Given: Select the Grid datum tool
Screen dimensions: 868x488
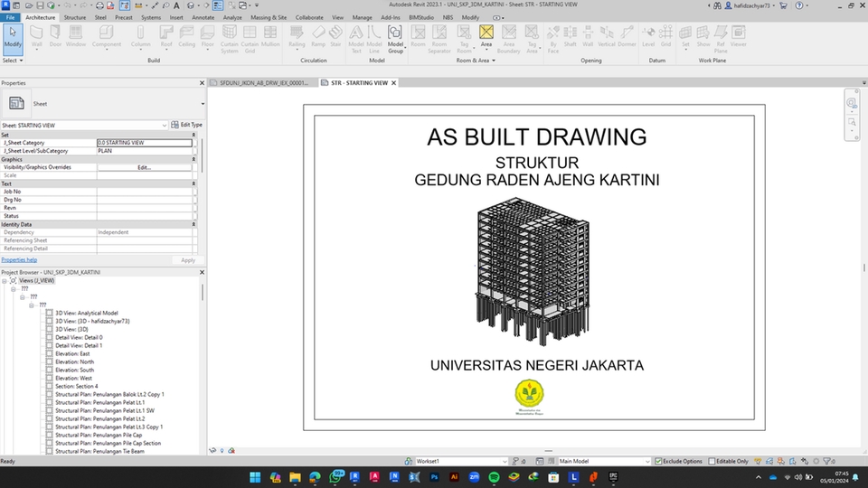Looking at the screenshot, I should (x=666, y=37).
